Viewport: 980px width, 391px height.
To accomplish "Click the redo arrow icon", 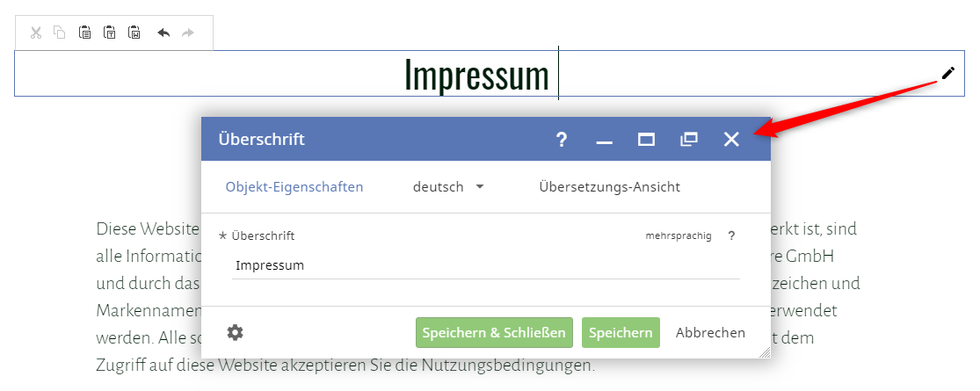I will [187, 33].
